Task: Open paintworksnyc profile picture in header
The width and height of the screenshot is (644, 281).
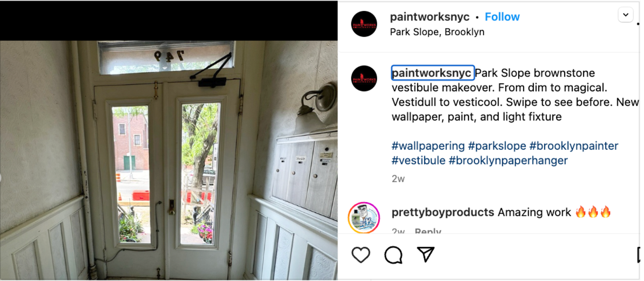Action: (x=364, y=24)
